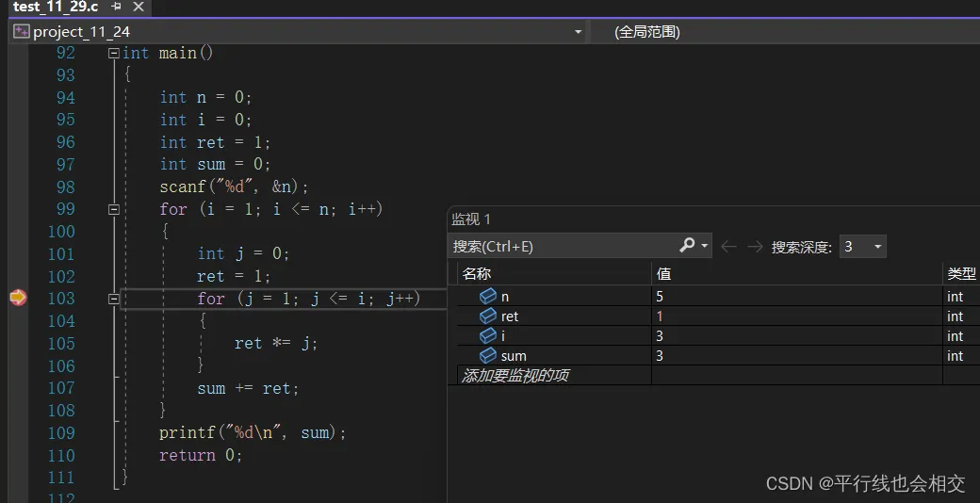Click the project icon beside project_11_24
Screen dimensions: 980x503
(22, 31)
